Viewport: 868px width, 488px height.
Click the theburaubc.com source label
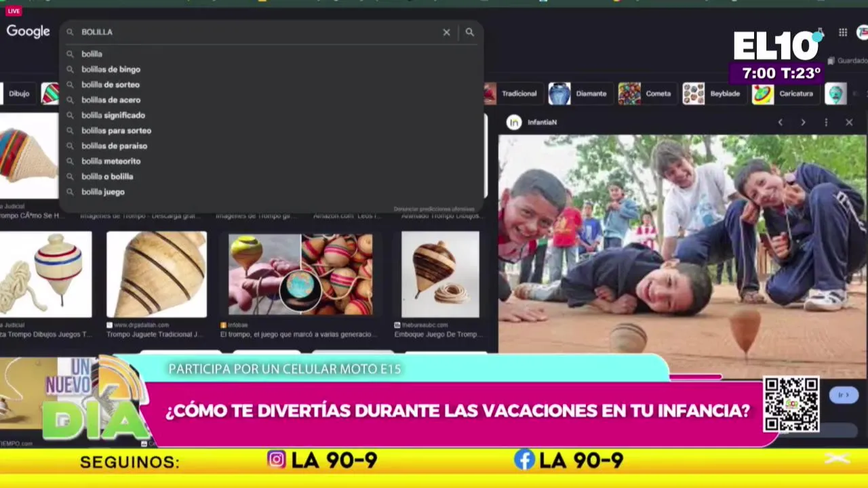point(420,325)
